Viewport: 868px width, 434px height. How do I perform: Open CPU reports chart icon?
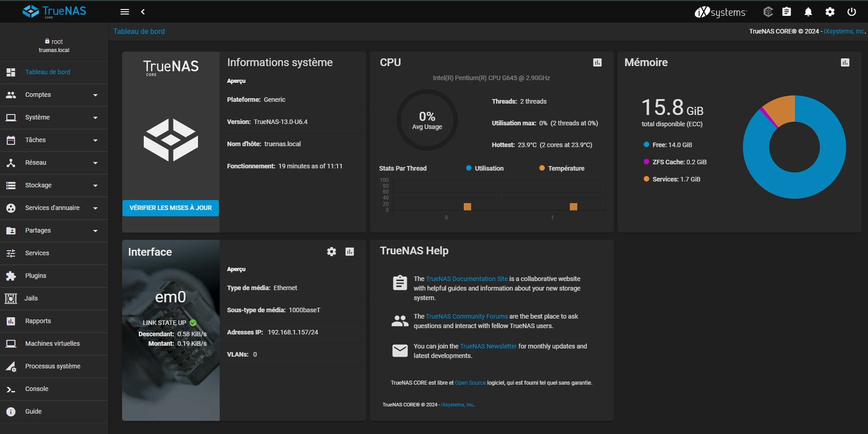pos(597,62)
